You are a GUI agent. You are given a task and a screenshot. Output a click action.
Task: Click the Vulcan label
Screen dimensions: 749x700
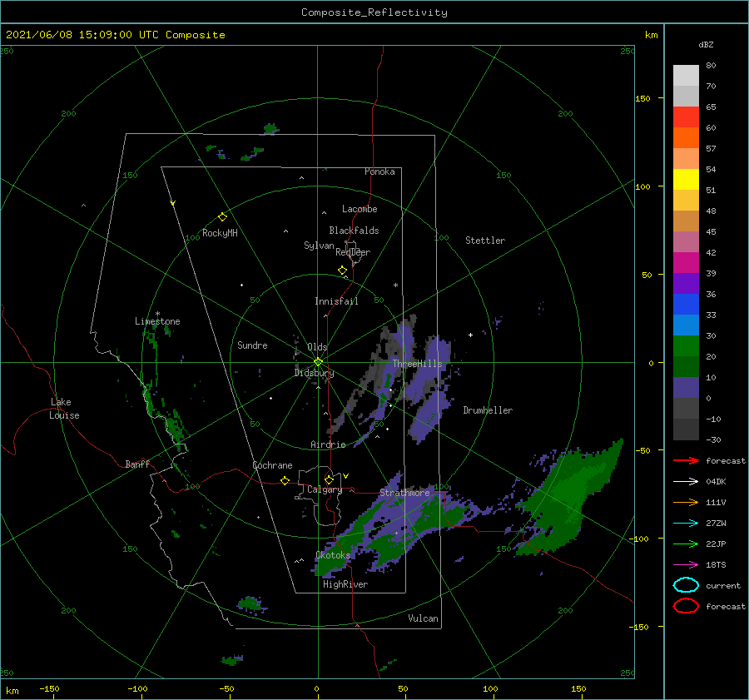pos(423,618)
